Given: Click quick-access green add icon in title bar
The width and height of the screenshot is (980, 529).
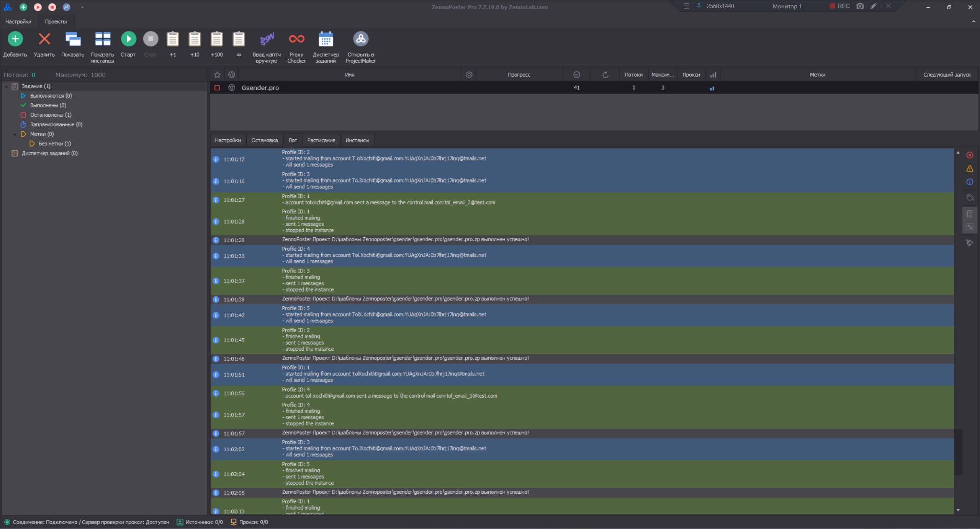Looking at the screenshot, I should tap(23, 7).
